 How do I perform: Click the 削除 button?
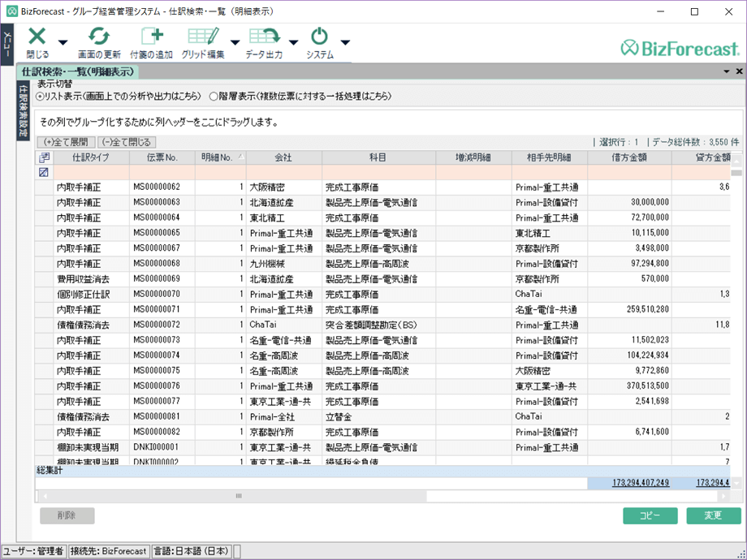click(x=67, y=515)
